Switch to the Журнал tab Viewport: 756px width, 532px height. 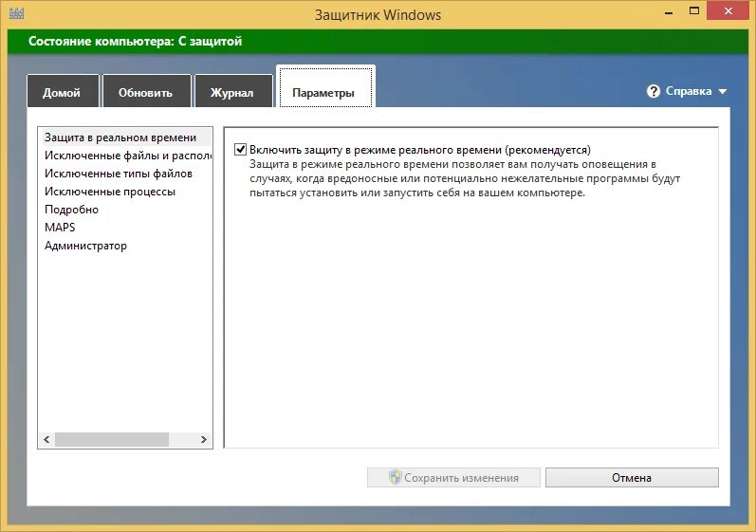pos(234,91)
